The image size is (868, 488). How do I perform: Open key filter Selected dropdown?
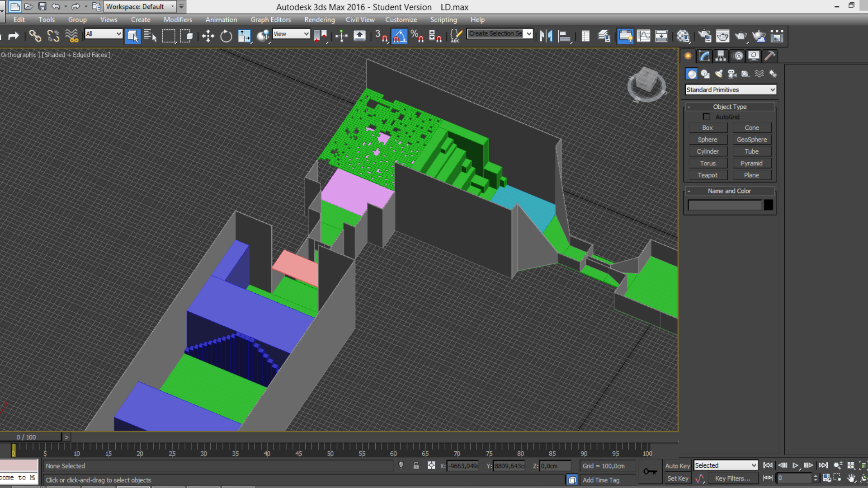[726, 465]
